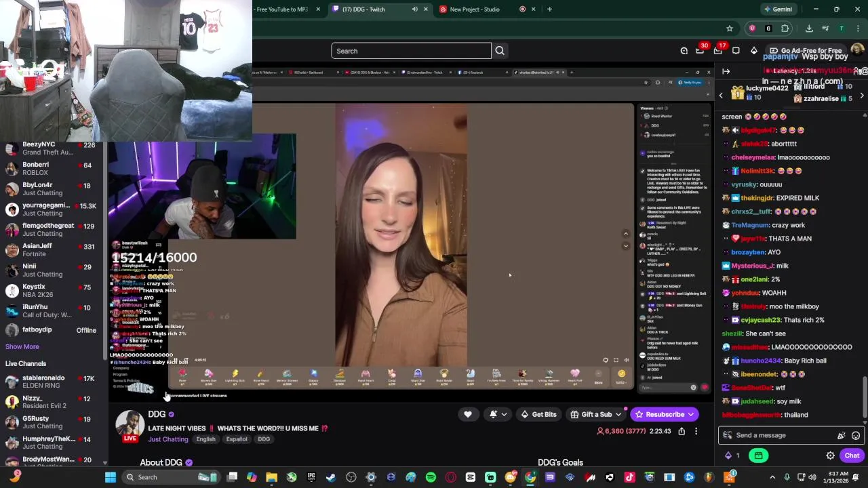
Task: Show hidden system tray icons chevron
Action: (772, 477)
